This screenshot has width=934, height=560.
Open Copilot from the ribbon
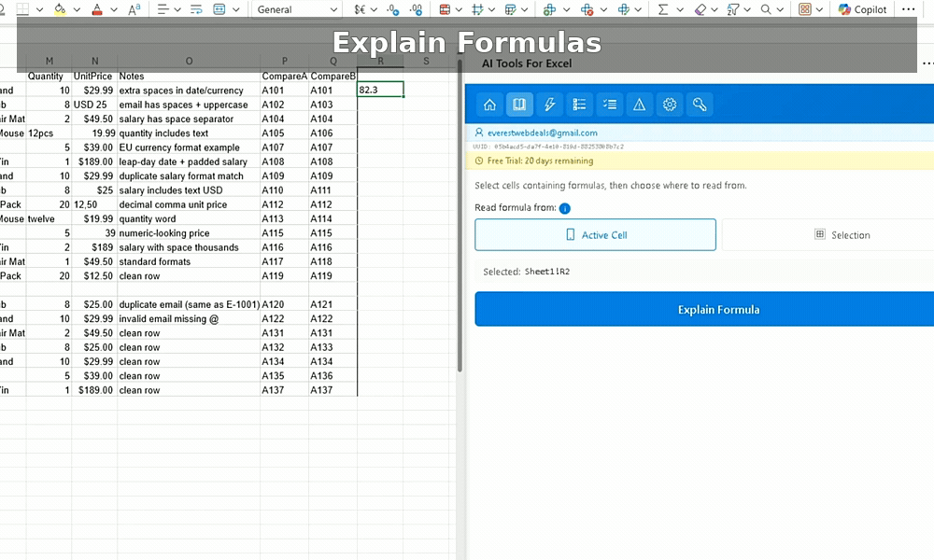pyautogui.click(x=862, y=9)
